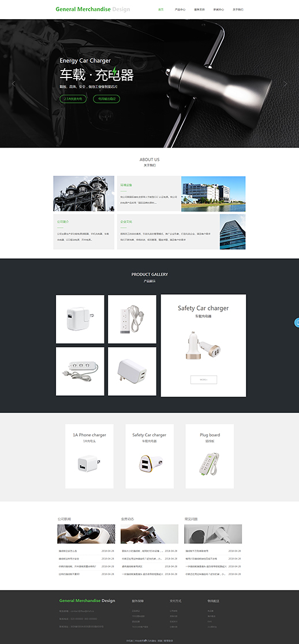
Task: Select the 首页 navigation item
Action: 161,9
